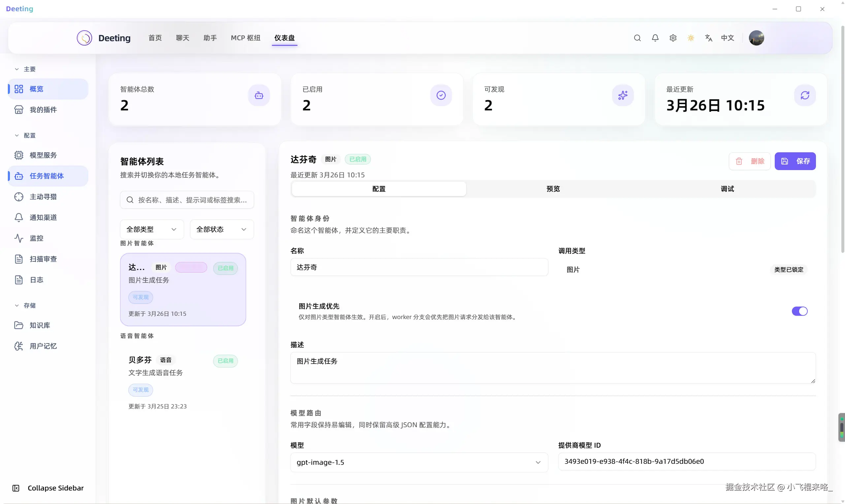This screenshot has height=504, width=845.
Task: Open 用户记忆 in the sidebar
Action: pyautogui.click(x=43, y=346)
